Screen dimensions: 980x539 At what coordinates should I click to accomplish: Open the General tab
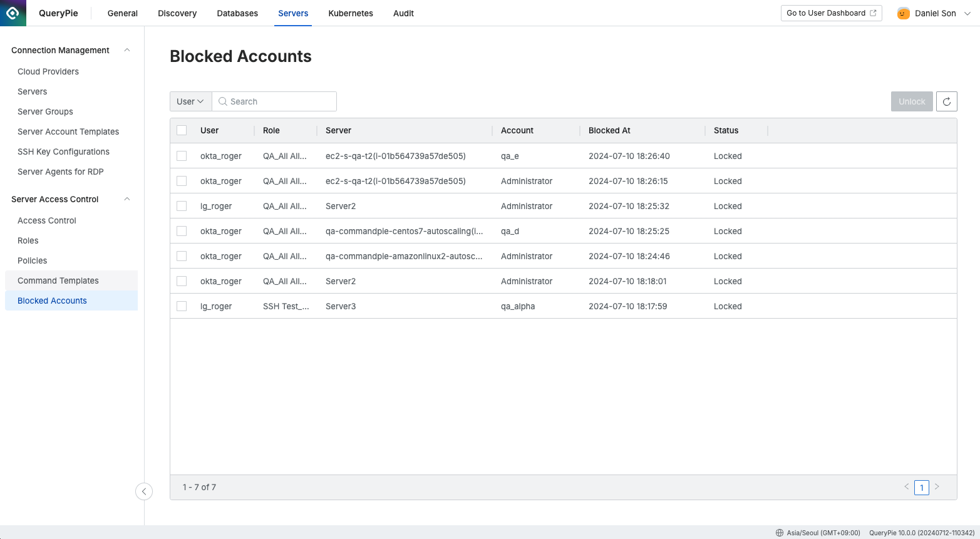[123, 13]
